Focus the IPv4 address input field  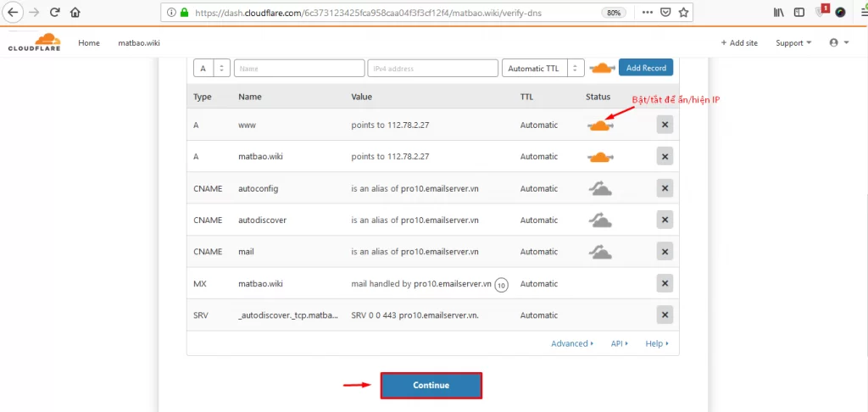point(433,68)
